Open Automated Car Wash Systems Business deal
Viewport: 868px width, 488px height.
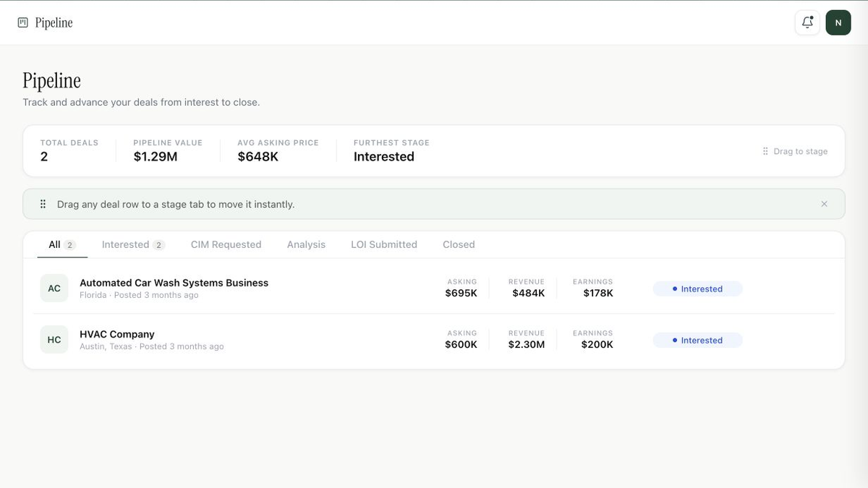174,283
